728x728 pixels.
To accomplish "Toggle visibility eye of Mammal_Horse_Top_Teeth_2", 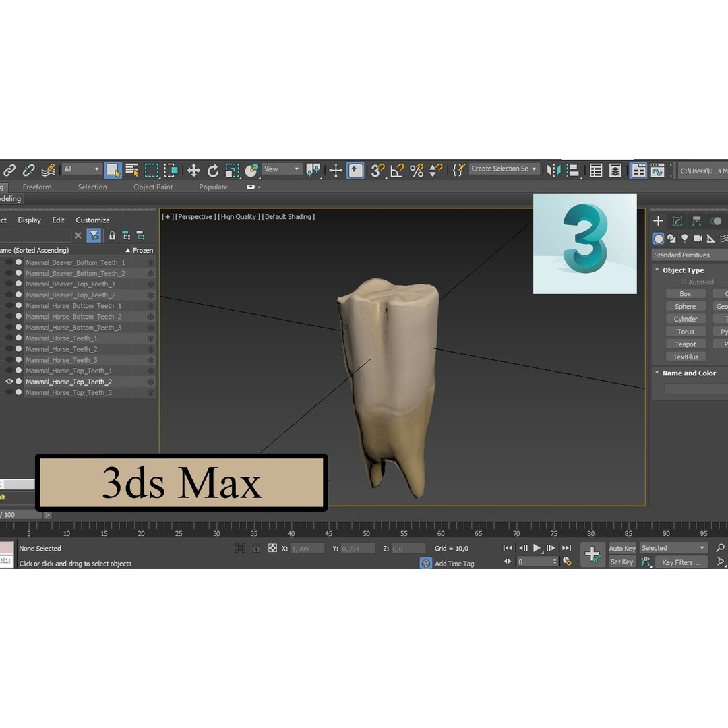I will [x=9, y=381].
